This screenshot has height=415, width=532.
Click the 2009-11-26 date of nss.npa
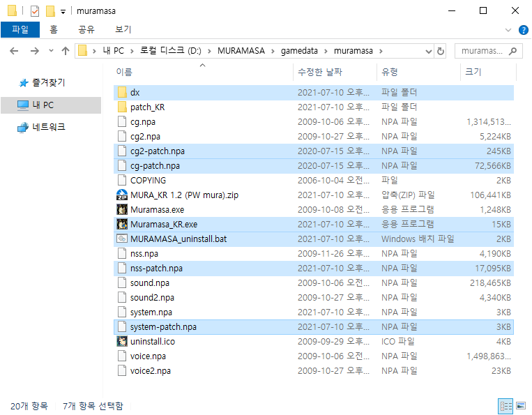(x=333, y=253)
